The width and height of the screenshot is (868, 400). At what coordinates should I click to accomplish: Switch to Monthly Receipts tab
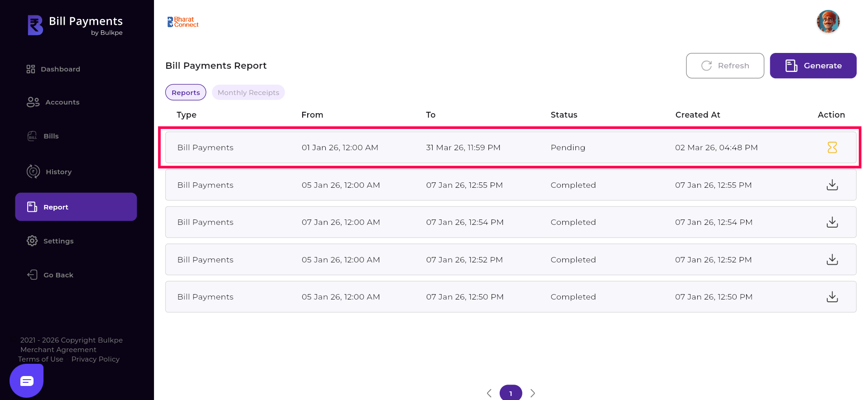248,93
